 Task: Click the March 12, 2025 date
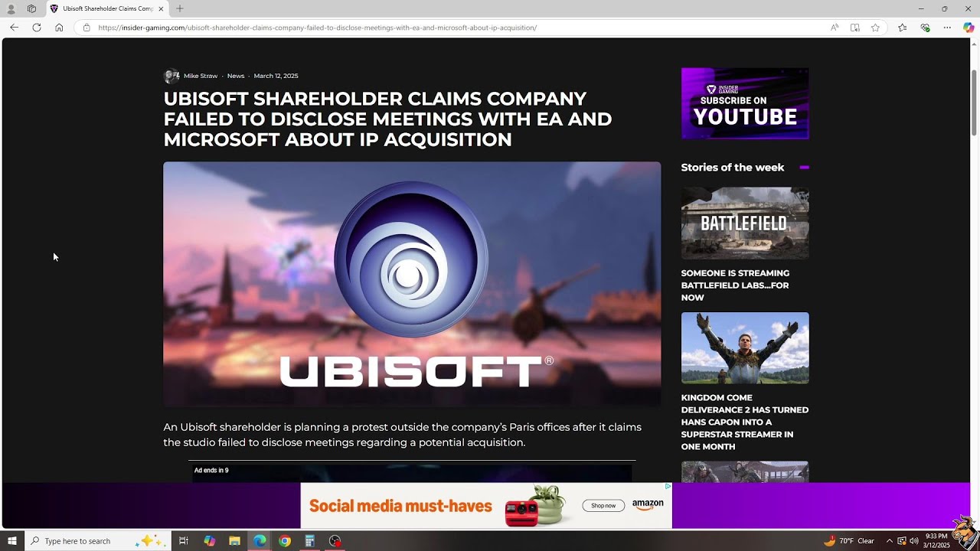[x=276, y=76]
